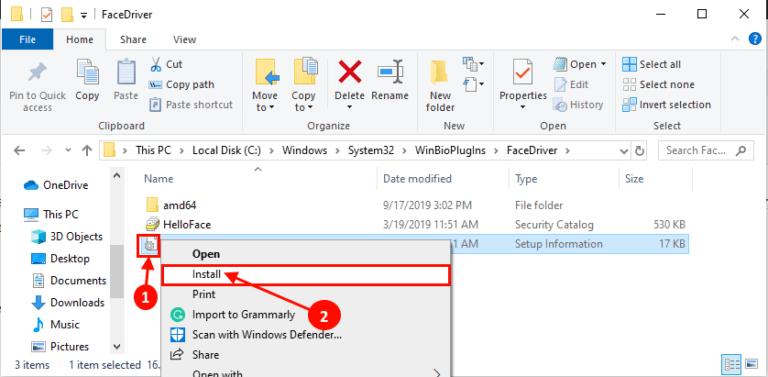Select Copy path command
The width and height of the screenshot is (768, 377).
point(181,85)
